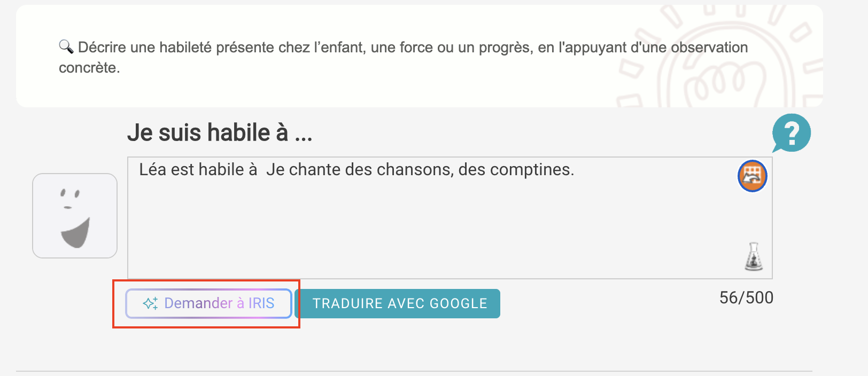Screen dimensions: 868x376
Task: Click the 56/500 character counter
Action: (x=746, y=297)
